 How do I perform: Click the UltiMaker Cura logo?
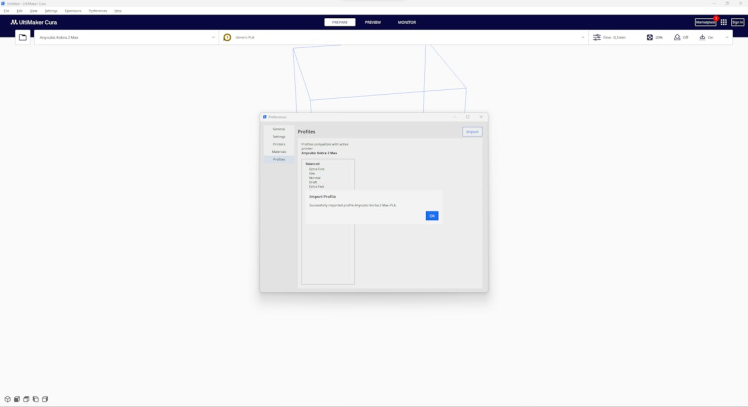tap(34, 22)
